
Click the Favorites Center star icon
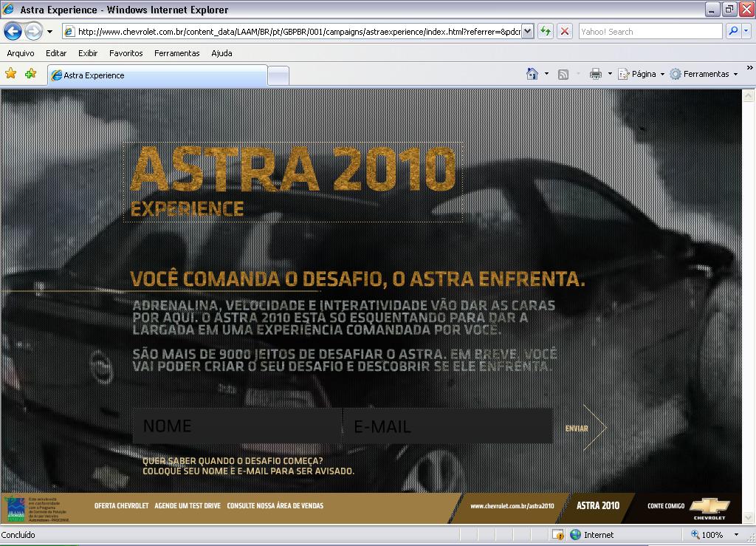10,73
